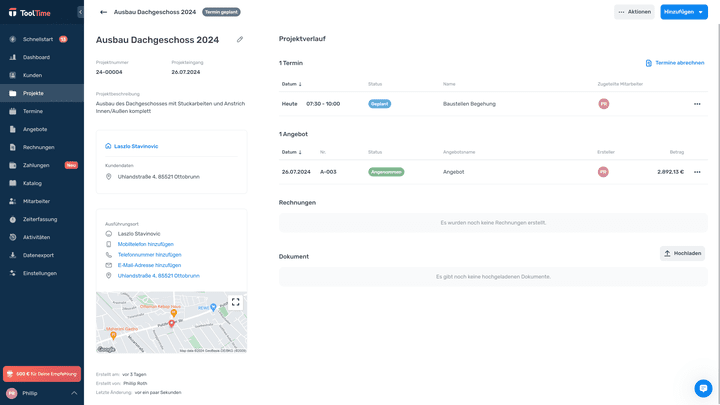Open Uhlandstraße address link under Ausführungsort
Screen dimensions: 720x405
(158, 276)
